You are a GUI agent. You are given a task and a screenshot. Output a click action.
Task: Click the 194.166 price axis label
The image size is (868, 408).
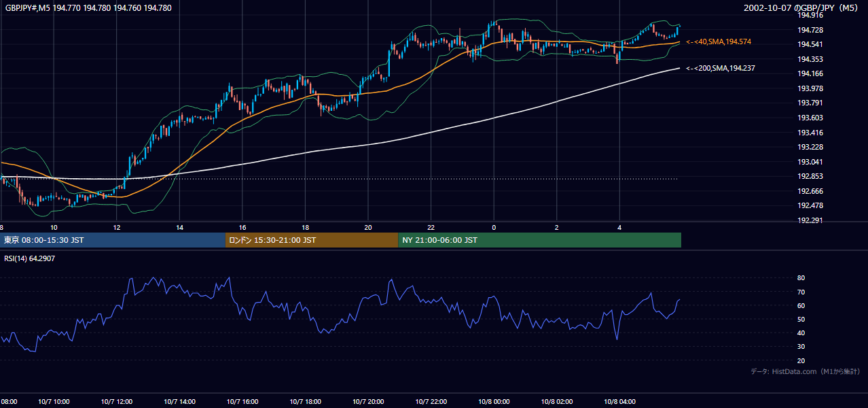[810, 73]
